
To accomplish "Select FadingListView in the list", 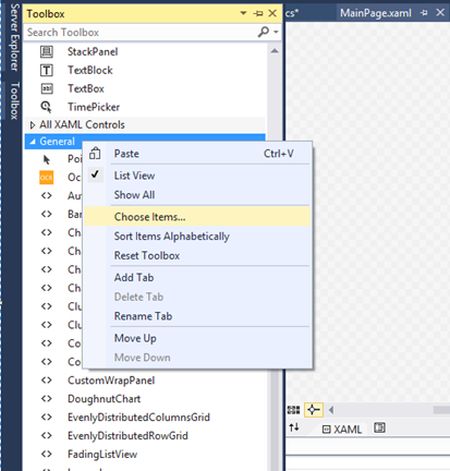I will click(x=102, y=454).
